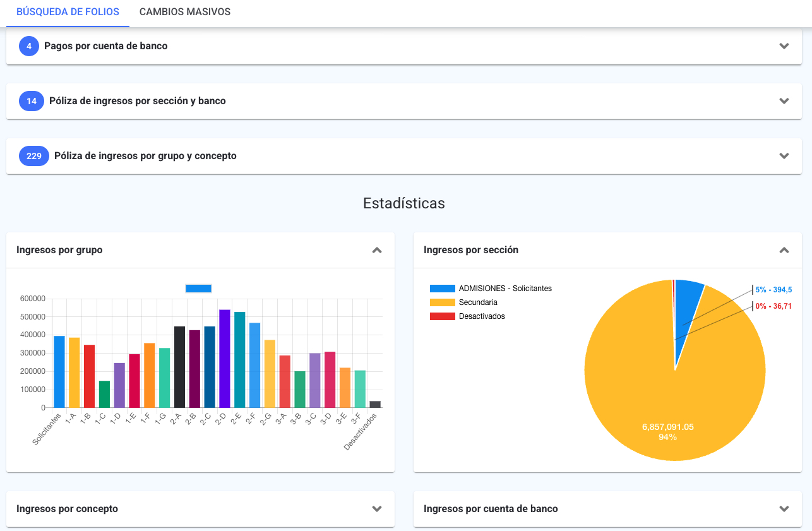Click the blue badge showing 229
Image resolution: width=812 pixels, height=531 pixels.
[x=34, y=156]
